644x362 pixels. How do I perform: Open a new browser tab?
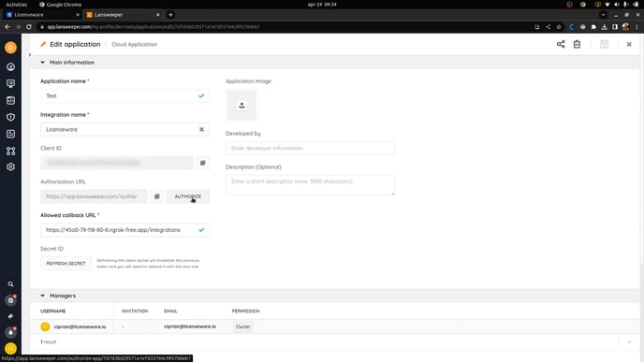point(170,15)
